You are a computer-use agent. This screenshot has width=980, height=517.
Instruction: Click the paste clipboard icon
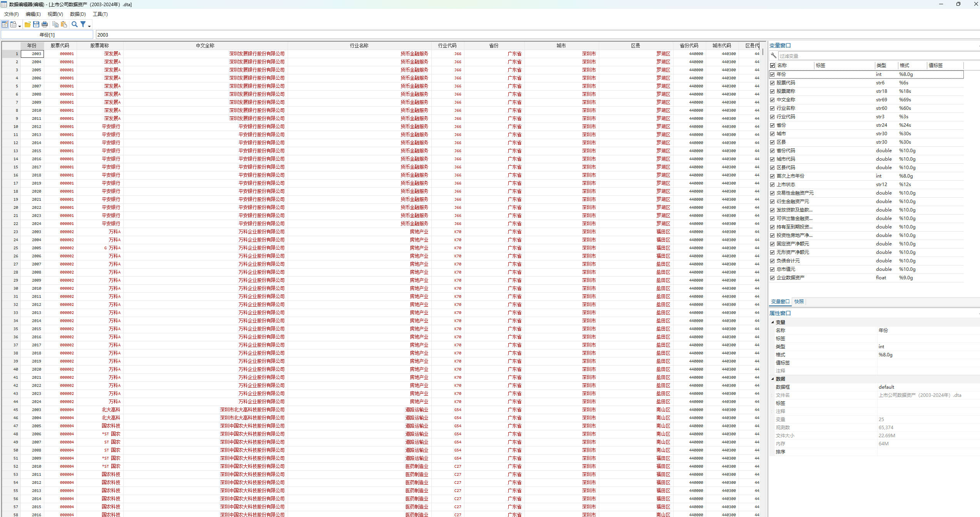pyautogui.click(x=64, y=24)
